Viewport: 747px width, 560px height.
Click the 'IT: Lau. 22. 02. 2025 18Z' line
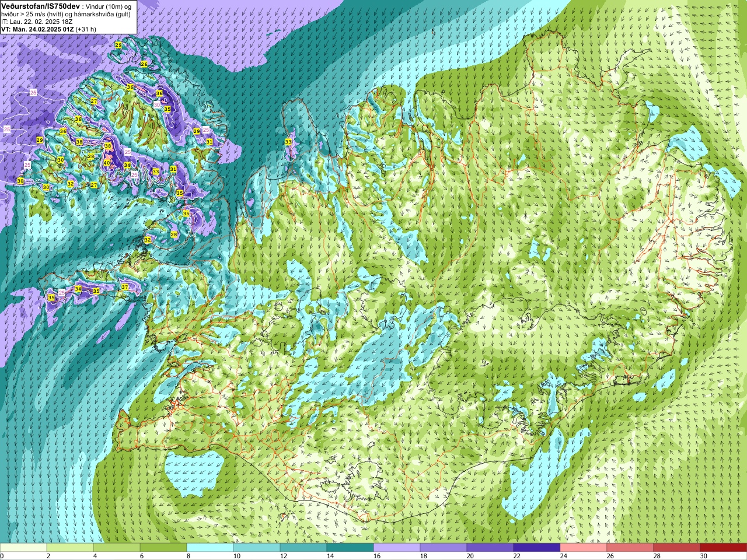click(37, 21)
